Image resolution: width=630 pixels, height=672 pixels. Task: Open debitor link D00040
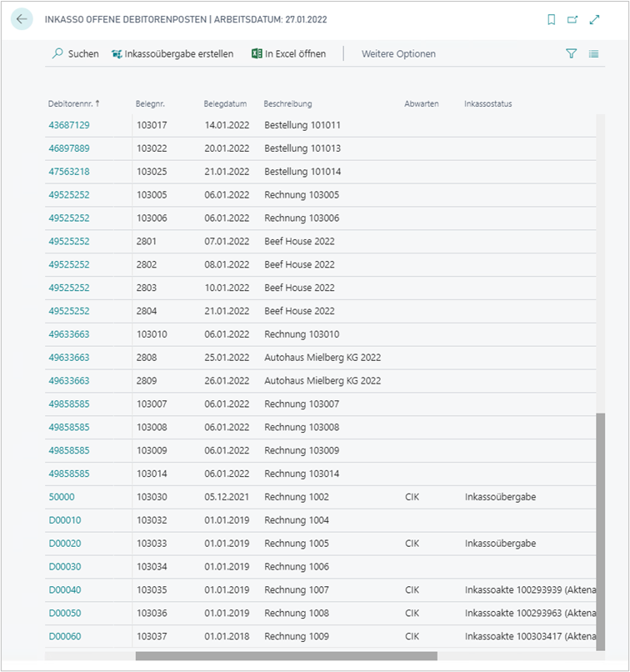[x=65, y=590]
